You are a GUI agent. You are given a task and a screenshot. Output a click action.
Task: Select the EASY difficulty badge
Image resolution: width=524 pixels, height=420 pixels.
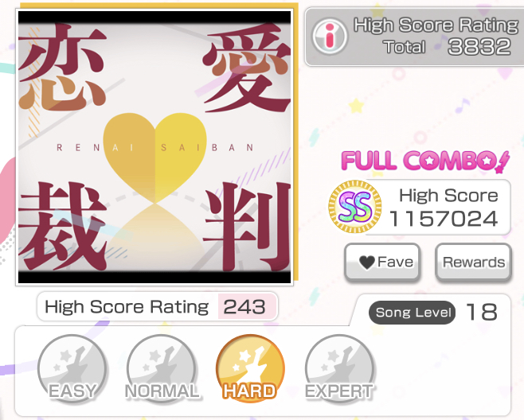pyautogui.click(x=72, y=368)
